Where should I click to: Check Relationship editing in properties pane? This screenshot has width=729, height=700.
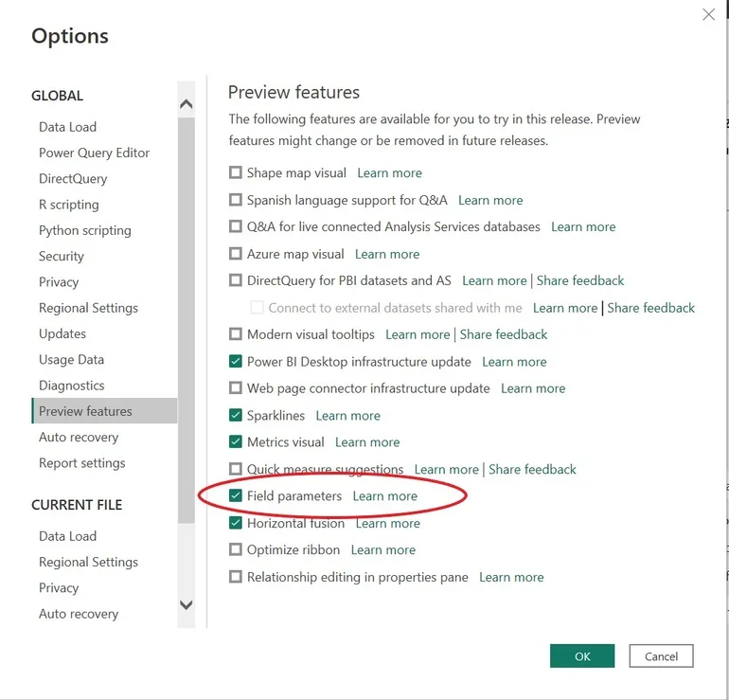point(236,577)
